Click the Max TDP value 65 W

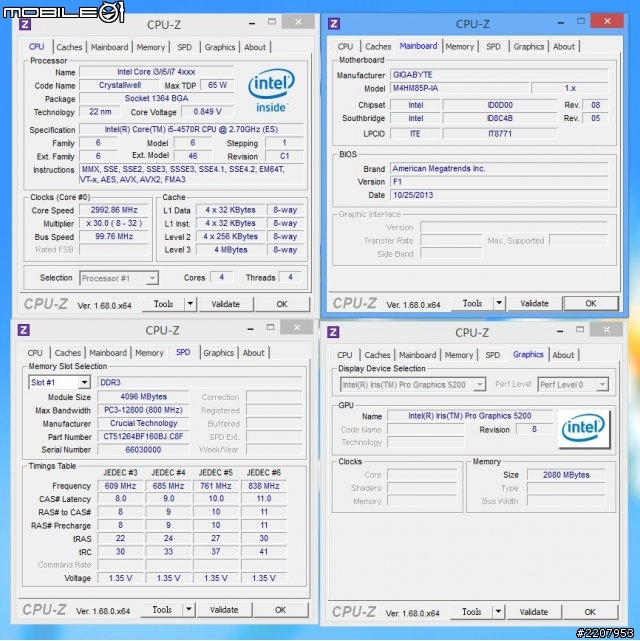point(217,85)
